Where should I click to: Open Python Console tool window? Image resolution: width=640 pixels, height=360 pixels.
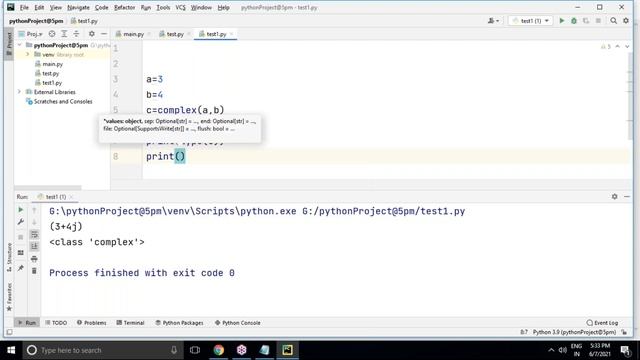point(238,323)
